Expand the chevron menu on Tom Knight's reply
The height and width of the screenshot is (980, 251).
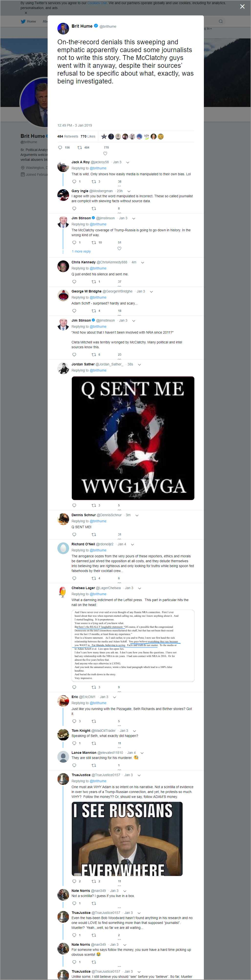tap(135, 731)
